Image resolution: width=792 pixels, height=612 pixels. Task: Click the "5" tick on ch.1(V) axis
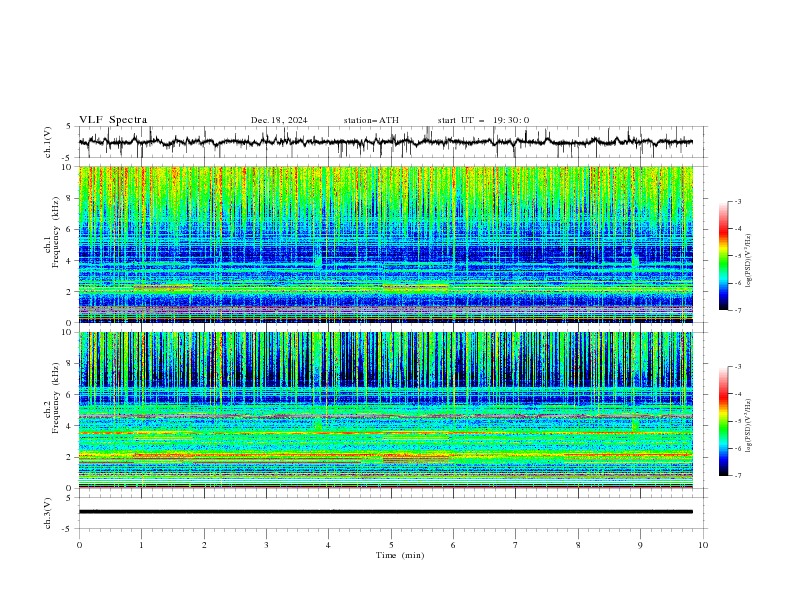[x=69, y=127]
